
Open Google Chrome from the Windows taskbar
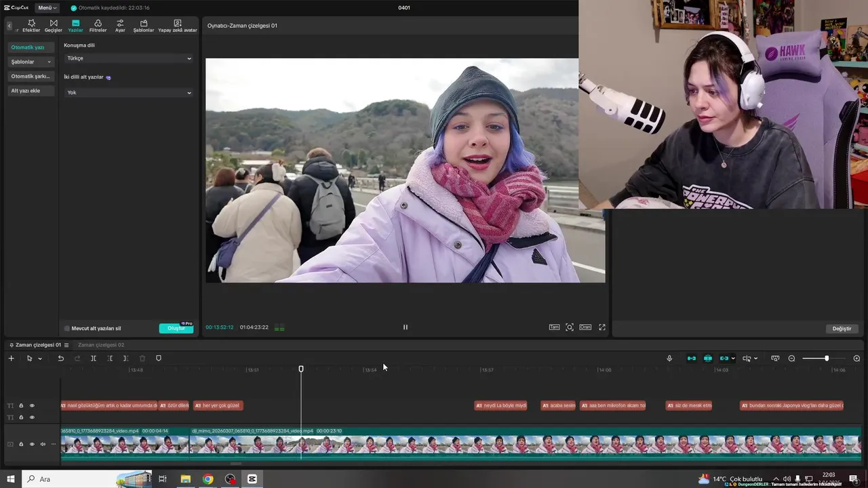[208, 479]
